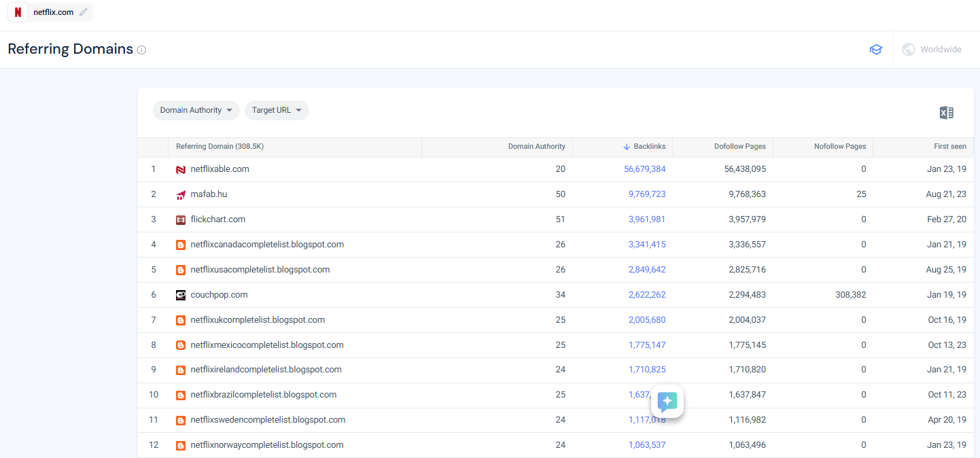Click domain authority value 51

tap(560, 219)
